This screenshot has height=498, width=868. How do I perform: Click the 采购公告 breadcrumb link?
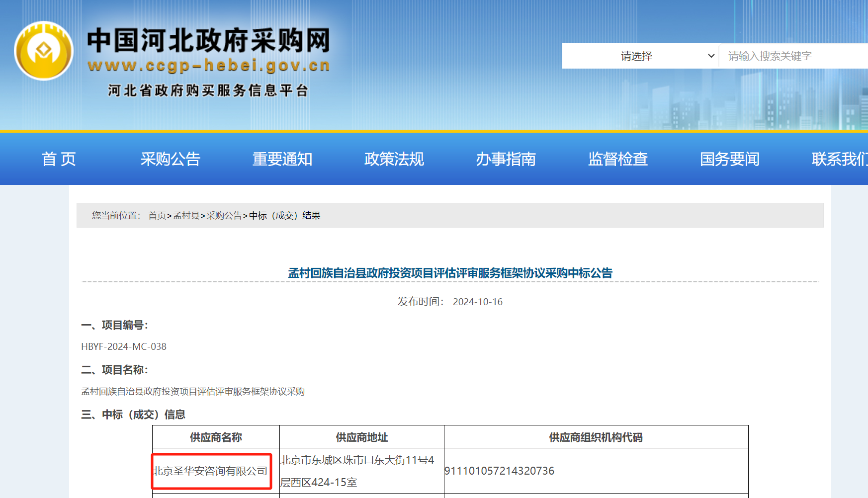[x=224, y=216]
